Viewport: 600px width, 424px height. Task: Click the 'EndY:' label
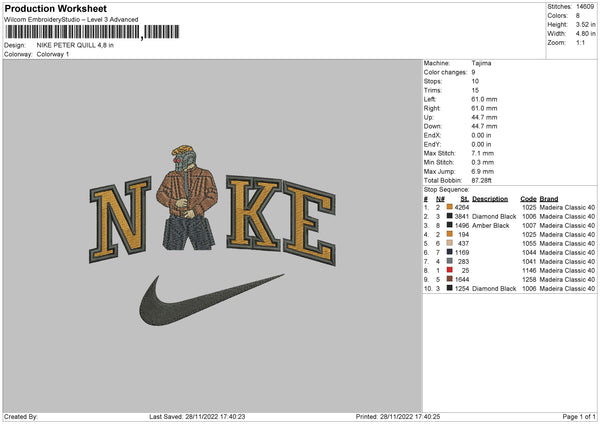coord(432,144)
